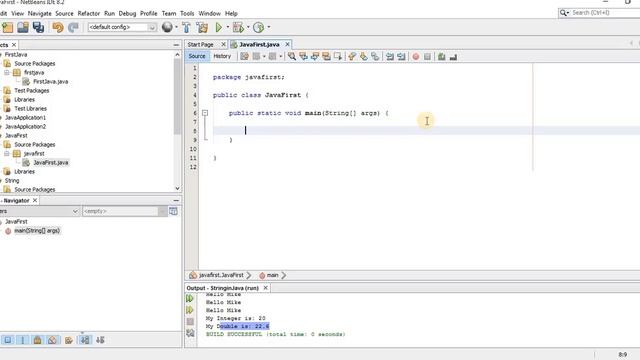Toggle Highlight Search icon
This screenshot has height=360, width=640.
point(326,56)
